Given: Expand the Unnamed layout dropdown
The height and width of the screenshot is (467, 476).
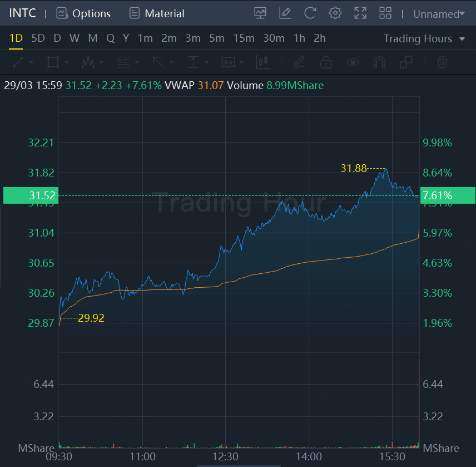Looking at the screenshot, I should point(439,14).
